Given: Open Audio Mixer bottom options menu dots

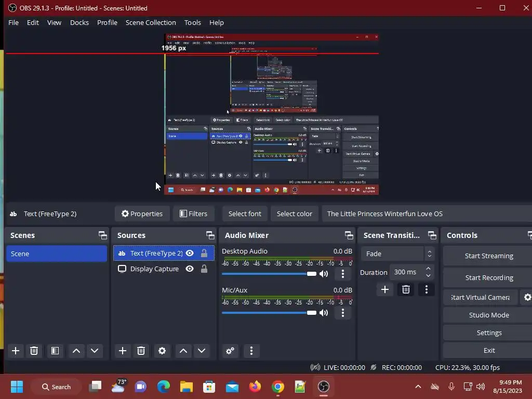Looking at the screenshot, I should (x=251, y=351).
